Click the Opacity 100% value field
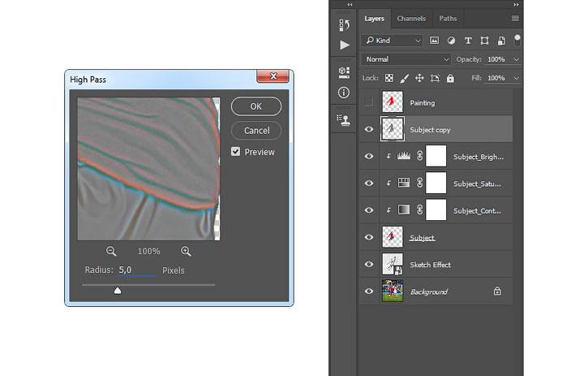This screenshot has width=588, height=376. click(x=497, y=59)
